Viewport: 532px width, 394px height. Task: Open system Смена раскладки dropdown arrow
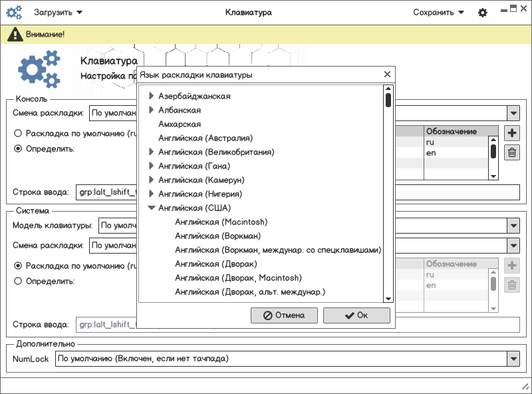click(513, 246)
